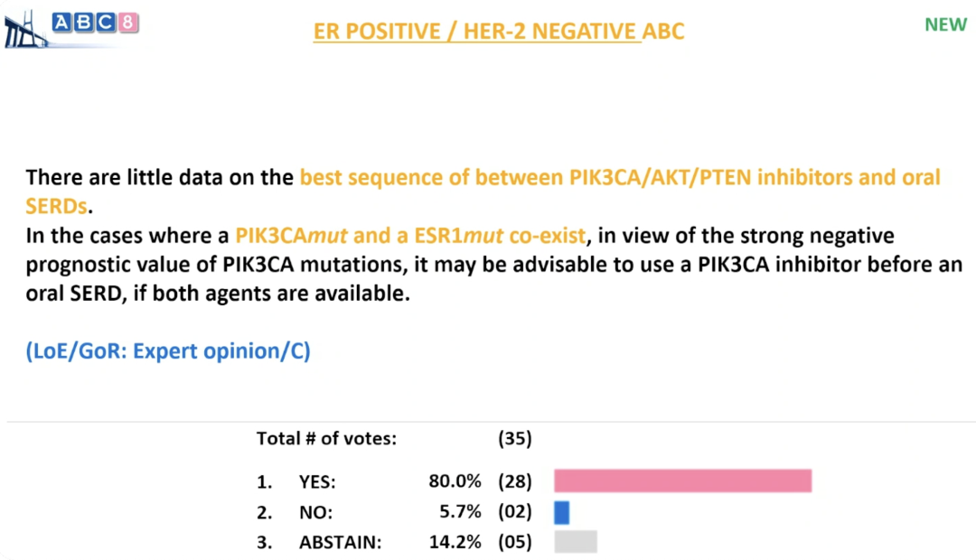Click the YES vote count (28)

click(x=515, y=481)
